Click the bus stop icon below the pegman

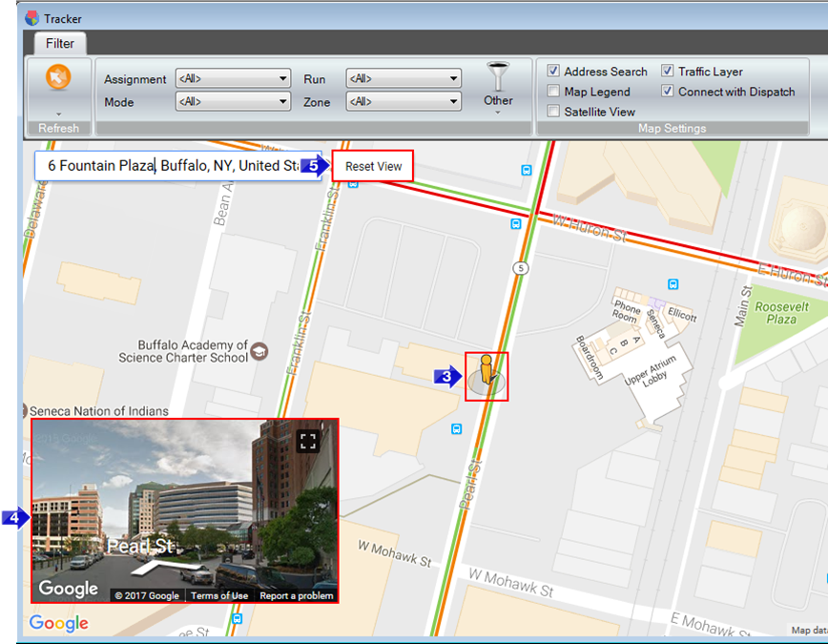coord(456,429)
